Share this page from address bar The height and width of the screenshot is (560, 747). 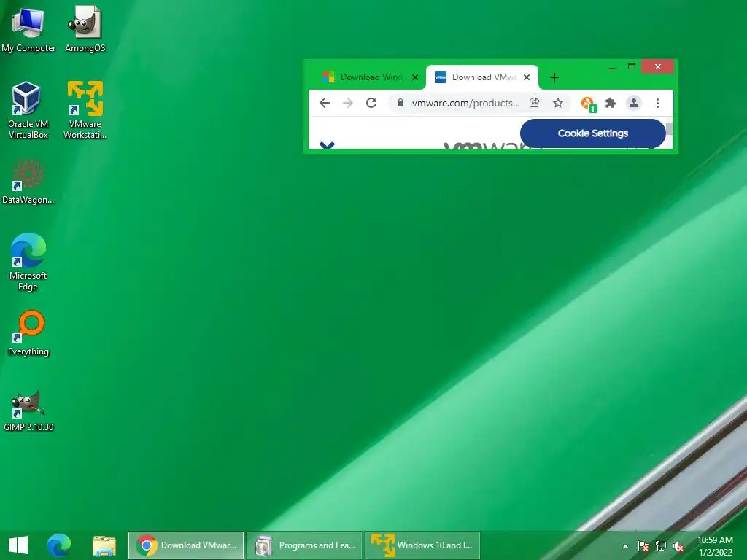pos(535,103)
